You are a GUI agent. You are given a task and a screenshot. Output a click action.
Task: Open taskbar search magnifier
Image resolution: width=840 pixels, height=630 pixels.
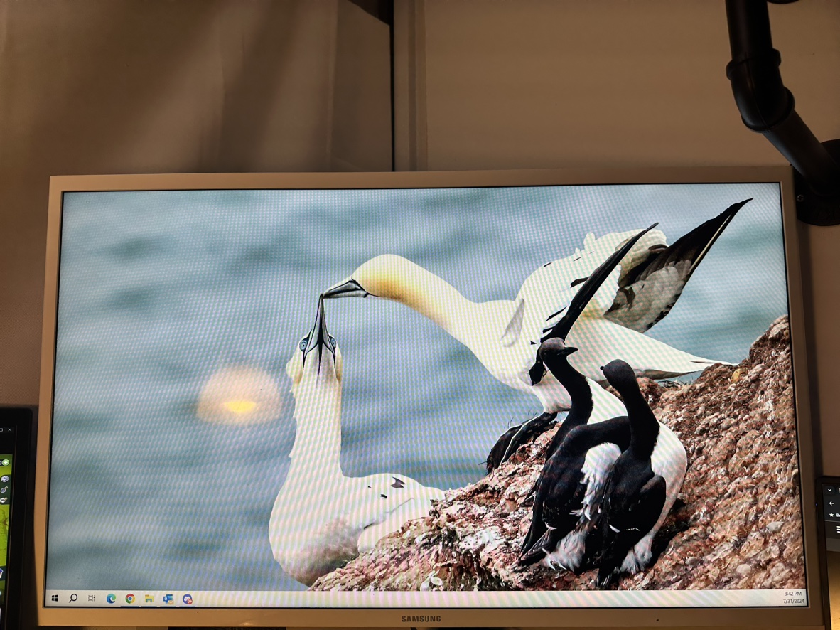73,598
